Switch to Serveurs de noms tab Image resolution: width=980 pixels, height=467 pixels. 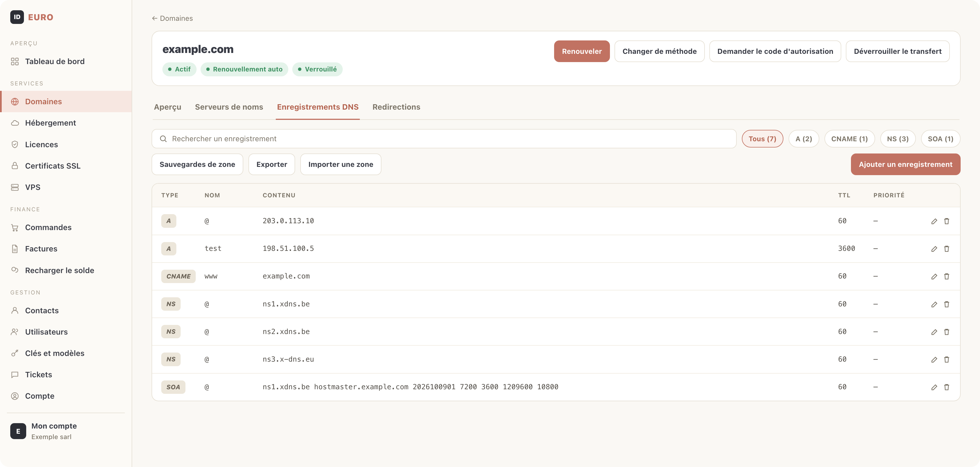click(229, 107)
